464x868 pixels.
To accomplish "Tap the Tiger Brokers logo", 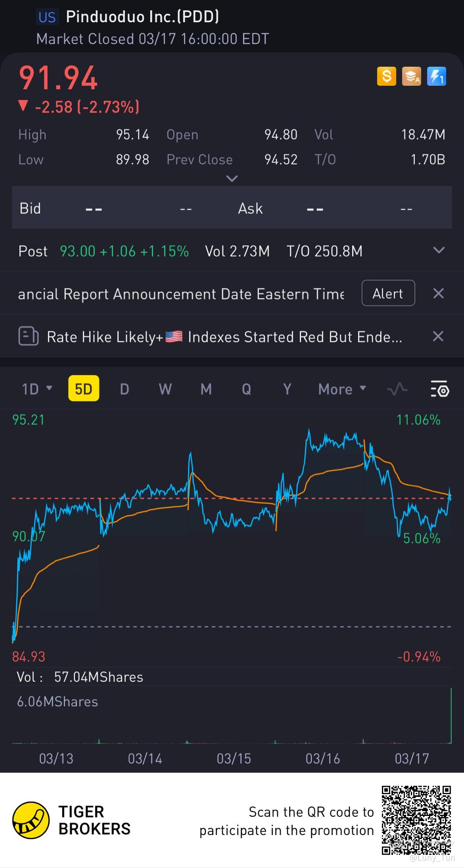I will pyautogui.click(x=72, y=820).
